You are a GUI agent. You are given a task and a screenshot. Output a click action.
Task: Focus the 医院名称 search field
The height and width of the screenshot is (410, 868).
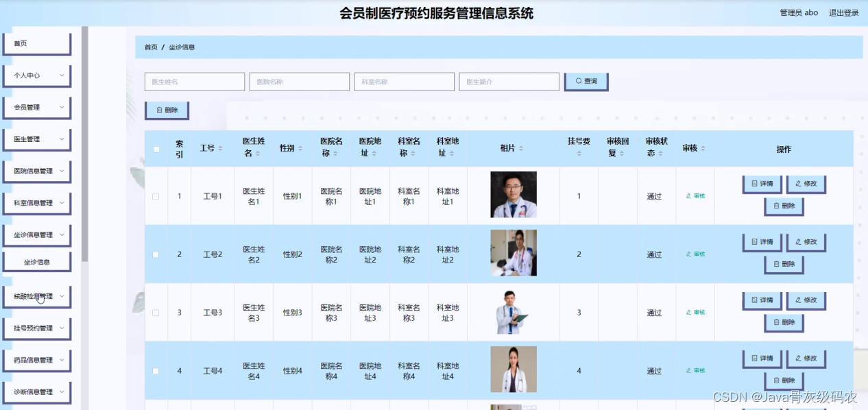[300, 82]
